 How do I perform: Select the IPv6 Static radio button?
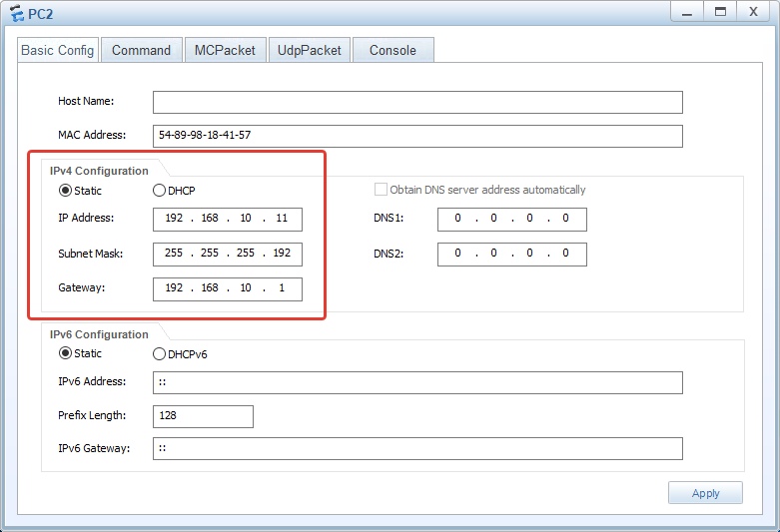coord(66,353)
